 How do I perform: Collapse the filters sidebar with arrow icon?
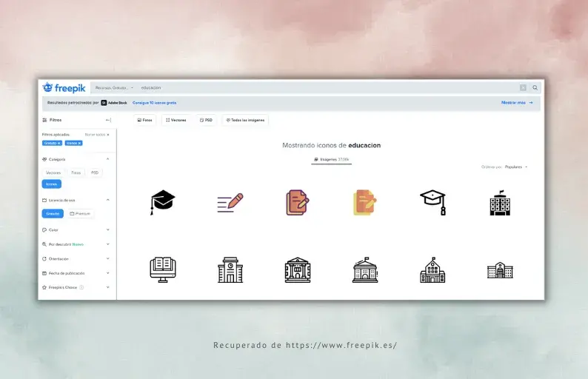(108, 120)
